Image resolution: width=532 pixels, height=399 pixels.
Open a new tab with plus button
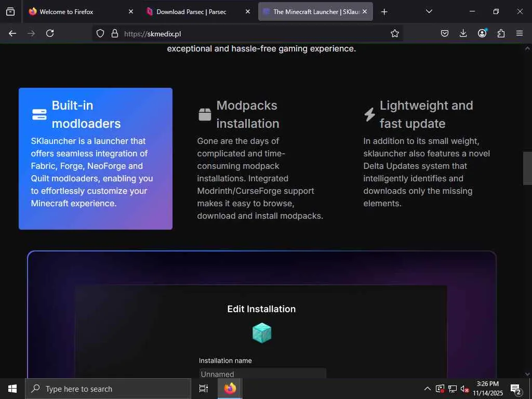pos(384,12)
